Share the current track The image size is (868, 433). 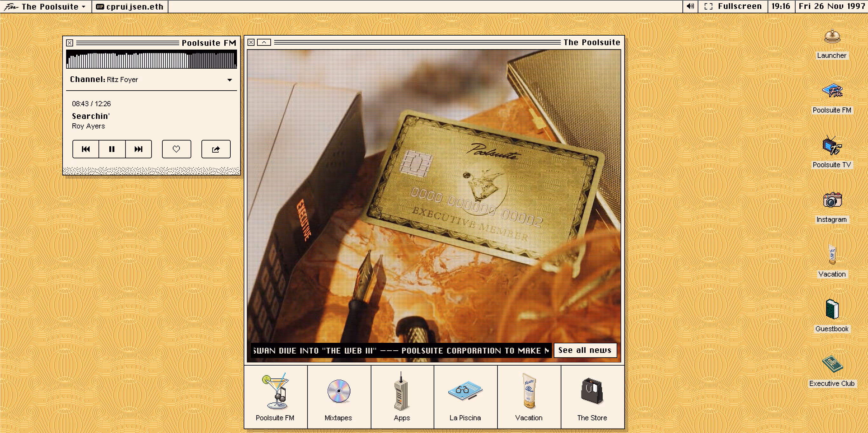216,149
